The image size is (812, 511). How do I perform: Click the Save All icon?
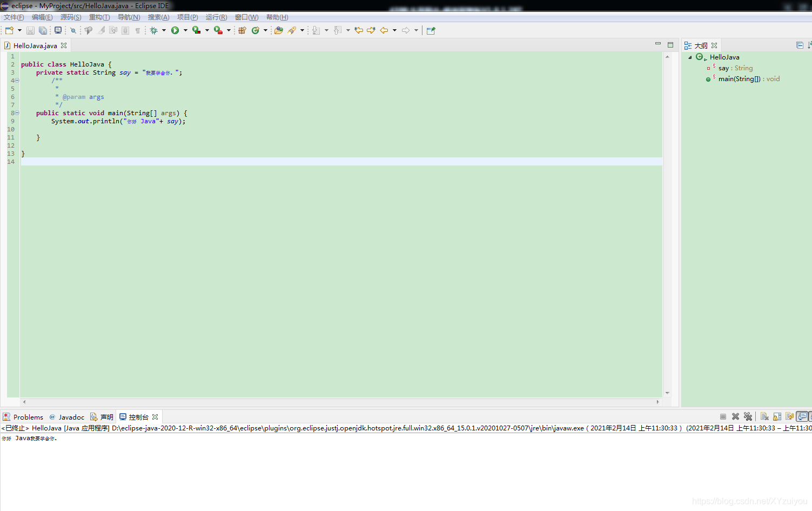pyautogui.click(x=43, y=30)
